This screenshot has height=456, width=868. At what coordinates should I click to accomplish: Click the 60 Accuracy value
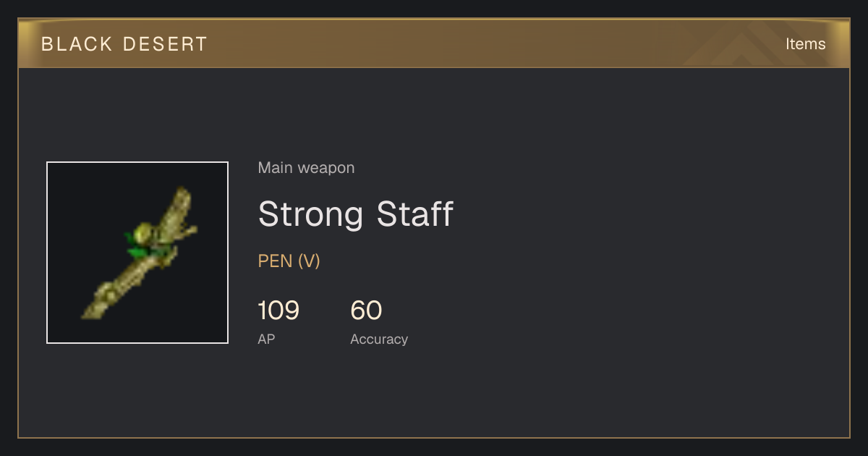[x=366, y=311]
